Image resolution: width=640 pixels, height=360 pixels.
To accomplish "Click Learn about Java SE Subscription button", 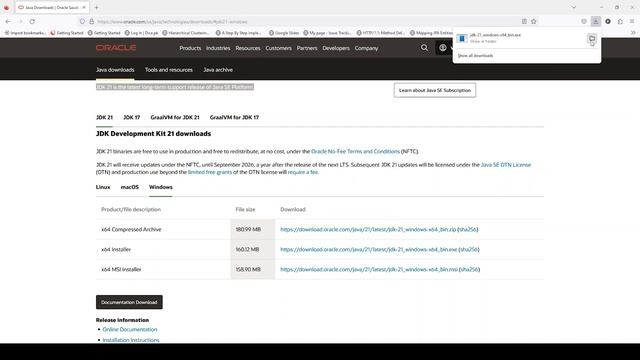I will 435,90.
